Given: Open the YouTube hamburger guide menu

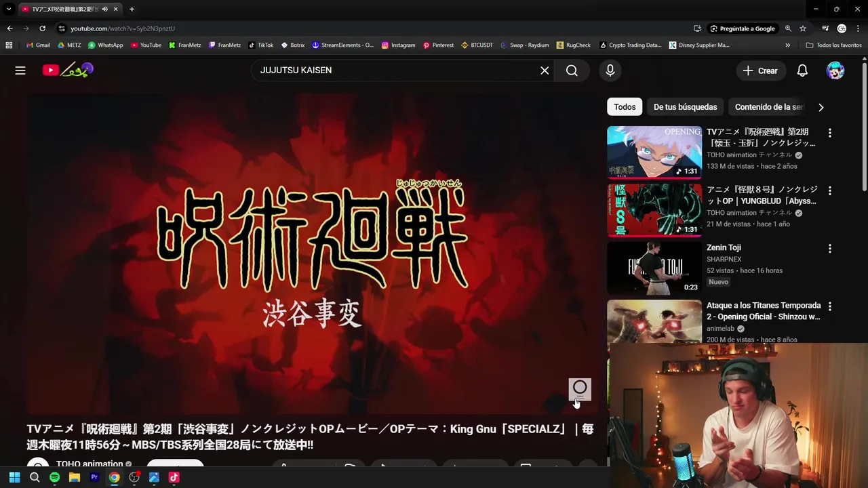Looking at the screenshot, I should pyautogui.click(x=20, y=70).
